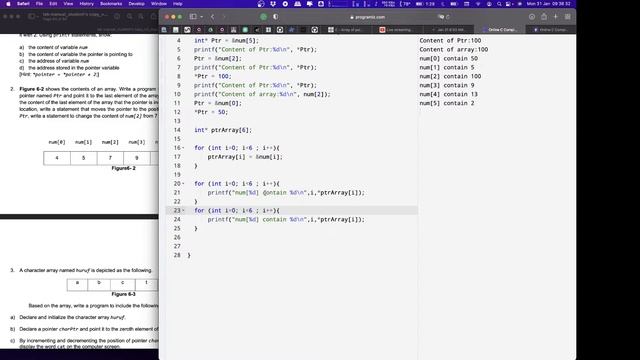Open the Dropbox menu bar icon
Screen dimensions: 640x360
(273, 4)
